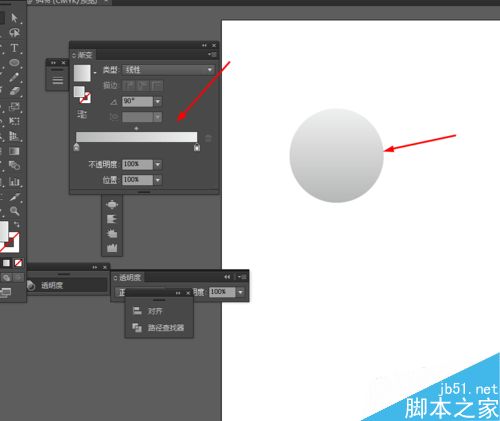Screen dimensions: 500x421
Task: Click the Color mode button in toolbar
Action: pyautogui.click(x=6, y=263)
